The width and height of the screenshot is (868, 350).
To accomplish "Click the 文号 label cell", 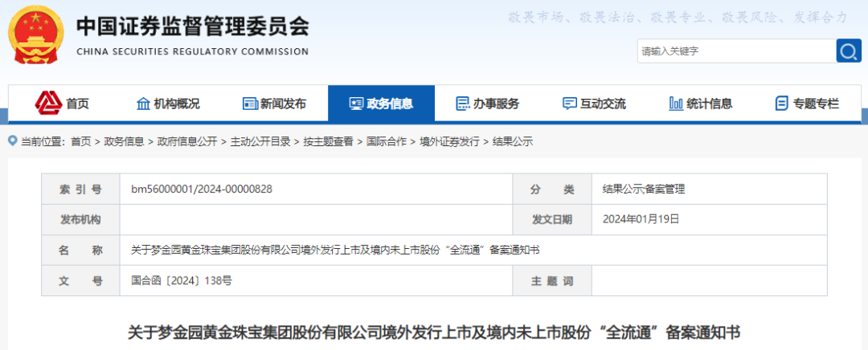I will pos(81,281).
